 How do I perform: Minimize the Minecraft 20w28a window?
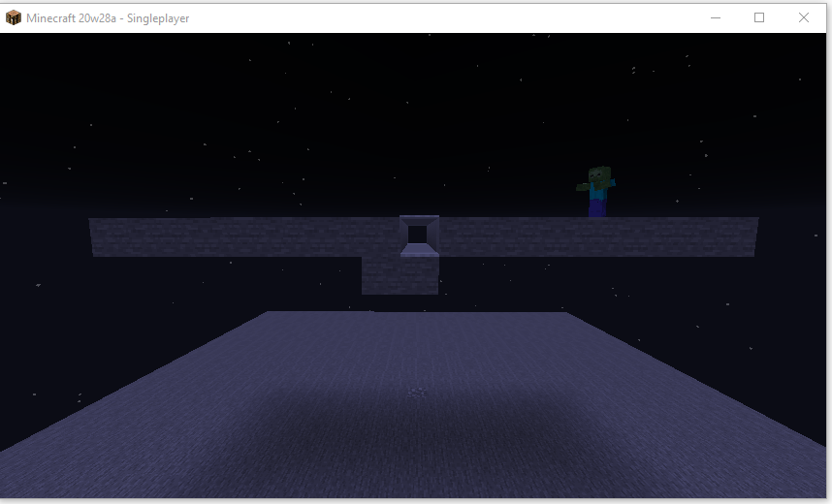716,18
